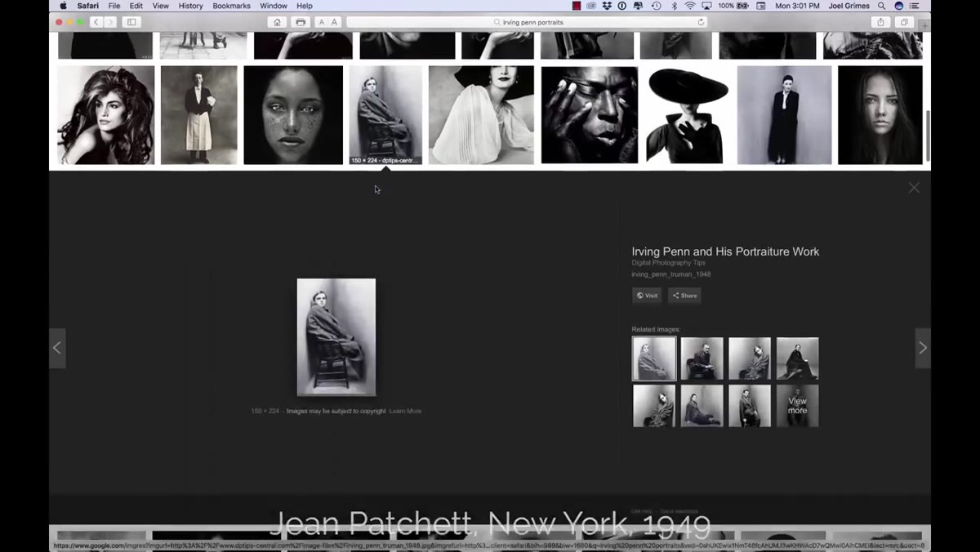Click the Dropbox menu bar icon
Viewport: 980px width, 552px height.
(x=607, y=6)
